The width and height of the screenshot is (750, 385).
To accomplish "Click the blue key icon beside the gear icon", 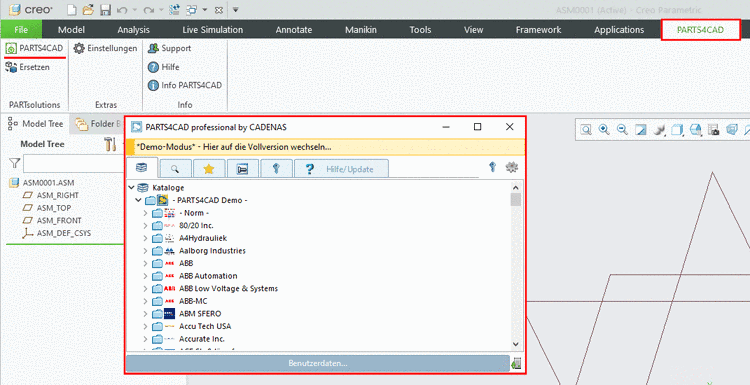I will (x=492, y=167).
